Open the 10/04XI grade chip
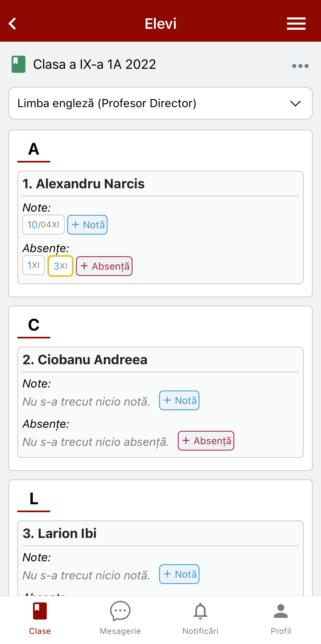321x644 pixels. pyautogui.click(x=43, y=225)
